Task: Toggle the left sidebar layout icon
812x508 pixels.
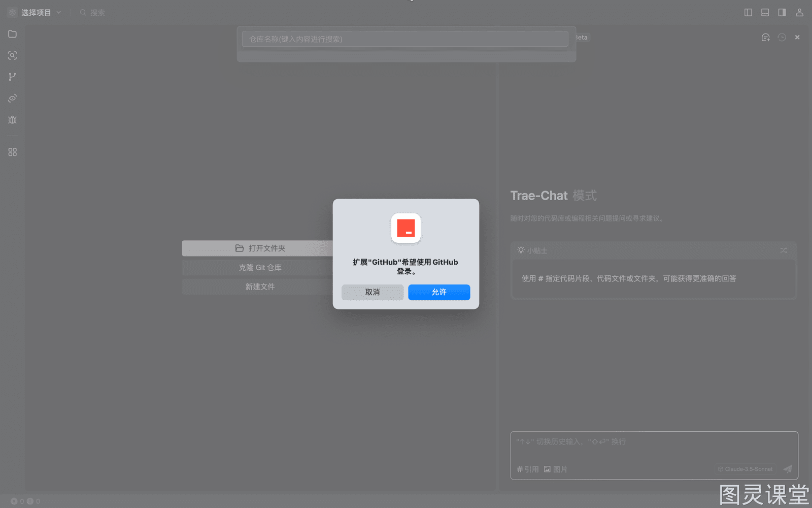Action: click(748, 13)
